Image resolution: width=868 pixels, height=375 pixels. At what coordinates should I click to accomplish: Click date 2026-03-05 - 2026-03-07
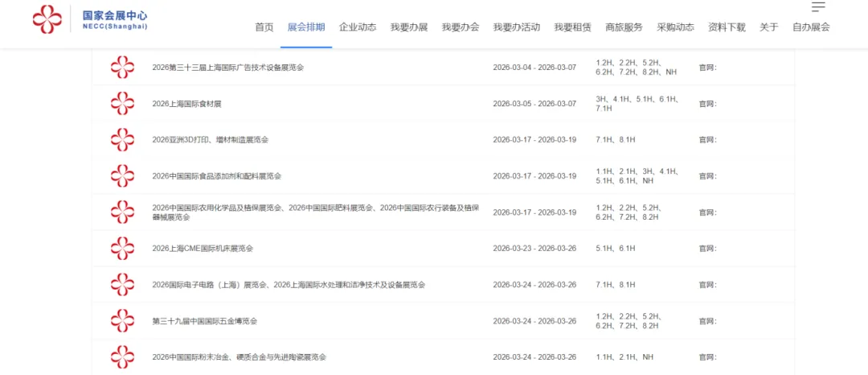pos(534,104)
